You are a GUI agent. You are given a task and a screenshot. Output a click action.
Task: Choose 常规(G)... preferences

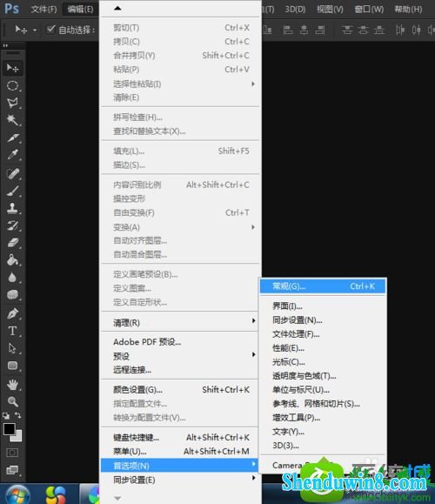click(x=323, y=286)
